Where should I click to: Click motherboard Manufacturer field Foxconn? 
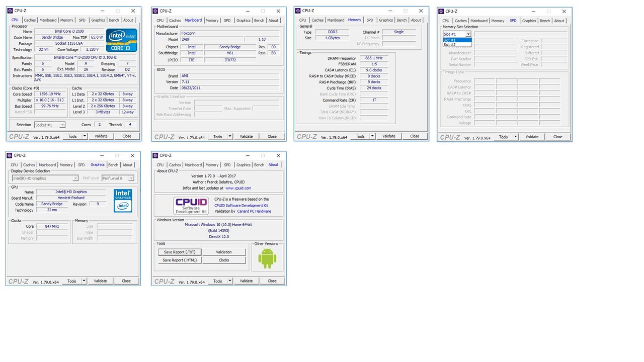click(230, 33)
